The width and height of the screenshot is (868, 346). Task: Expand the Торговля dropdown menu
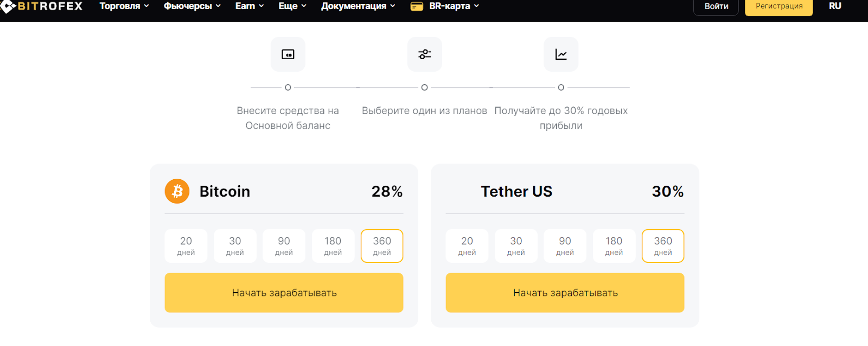point(124,6)
